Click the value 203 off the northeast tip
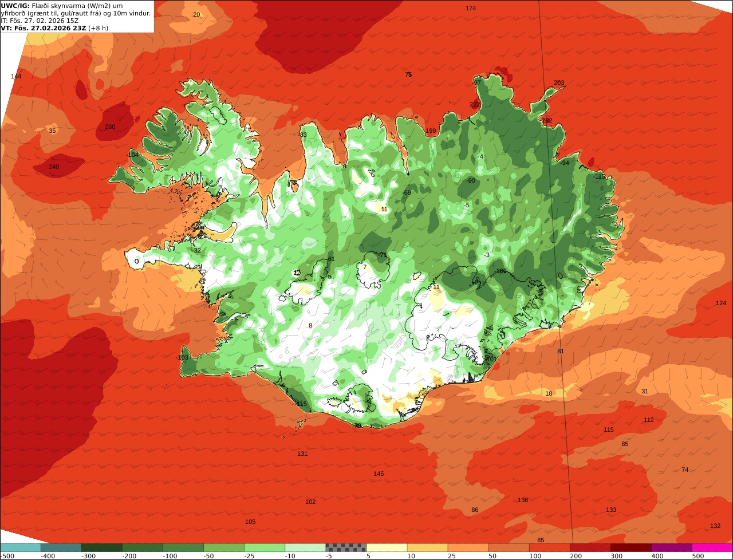 click(x=559, y=82)
